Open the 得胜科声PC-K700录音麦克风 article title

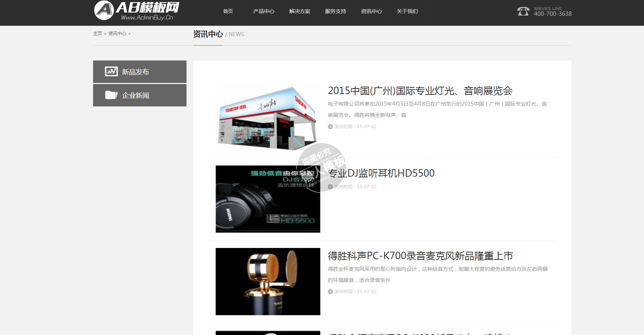click(420, 256)
